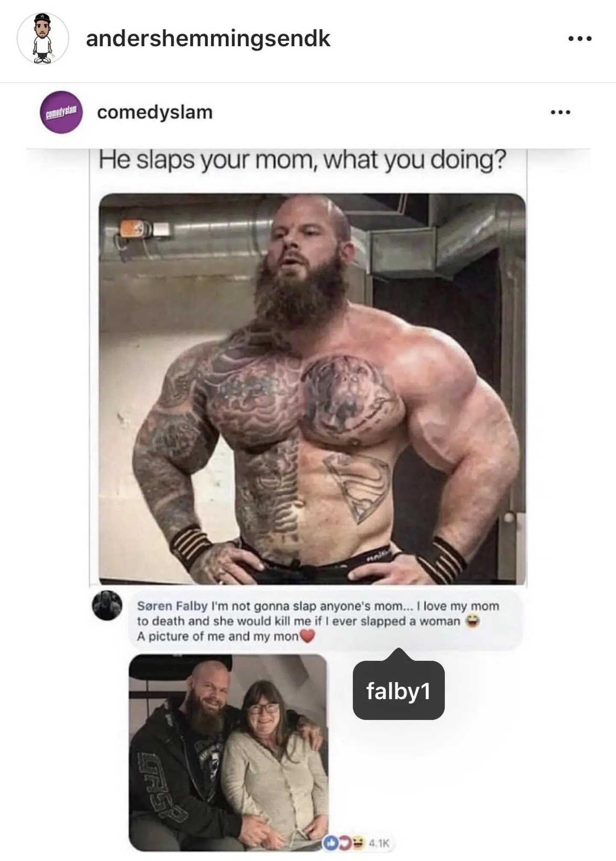Viewport: 616px width, 861px height.
Task: Open the comedyslam username link
Action: pos(155,113)
